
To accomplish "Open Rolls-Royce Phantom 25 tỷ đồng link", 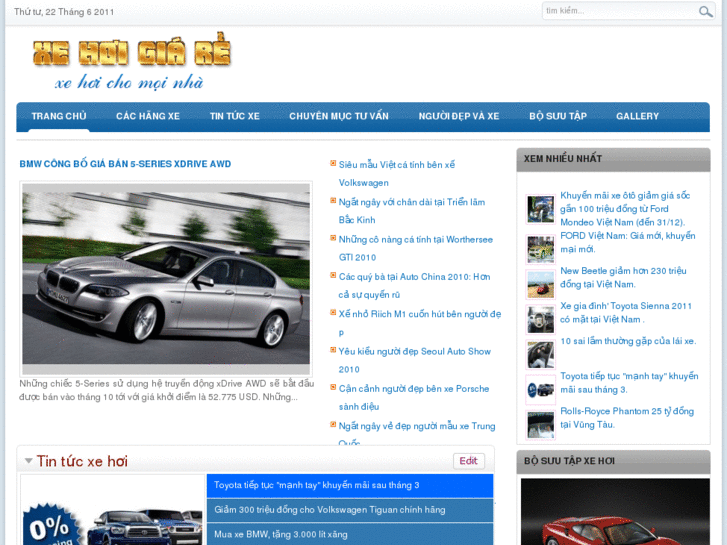I will 627,418.
